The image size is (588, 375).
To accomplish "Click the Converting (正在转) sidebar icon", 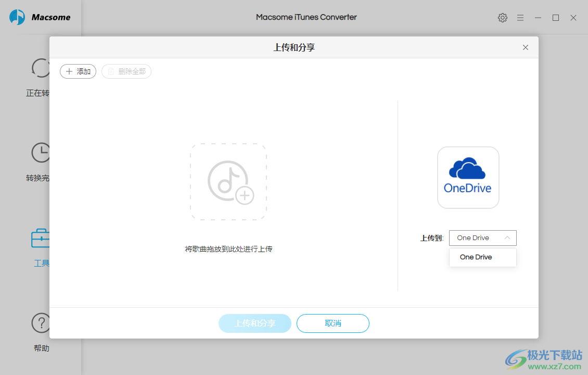I will tap(41, 68).
